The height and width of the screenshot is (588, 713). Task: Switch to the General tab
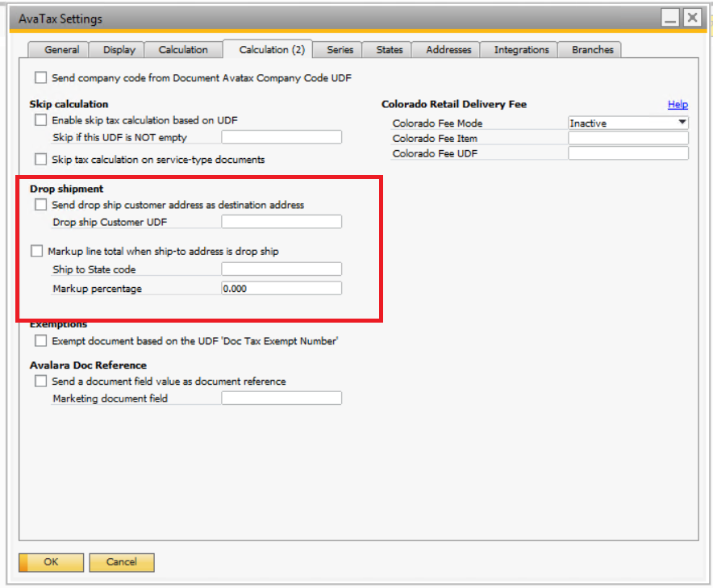point(58,49)
